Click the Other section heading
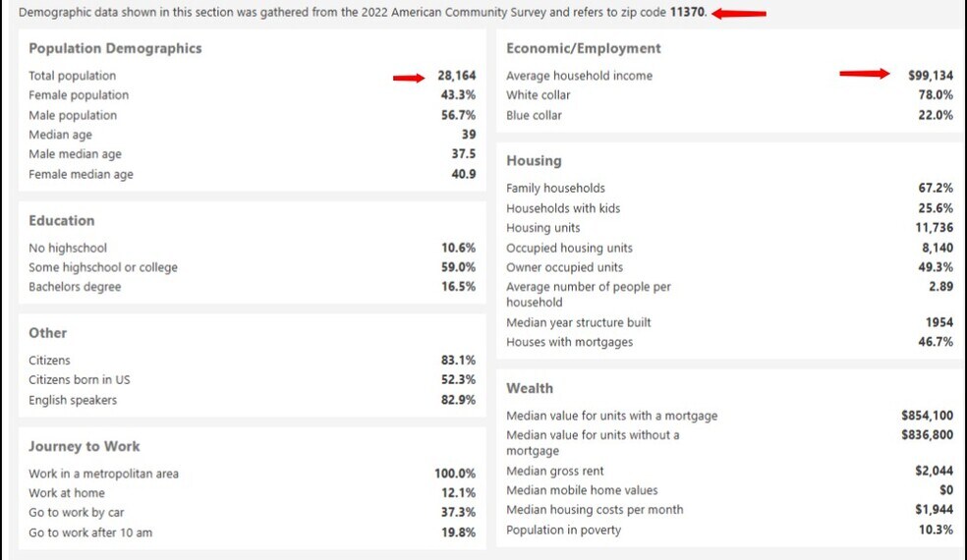Viewport: 967px width, 560px height. (48, 333)
